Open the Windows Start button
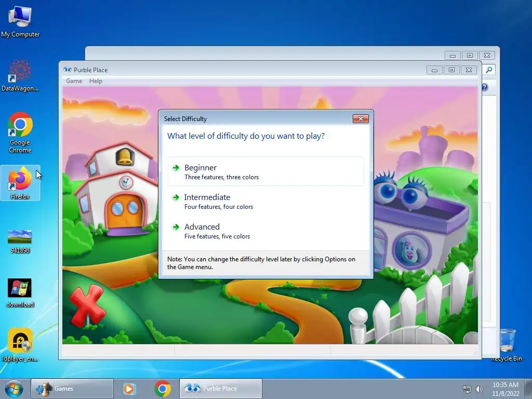 coord(14,389)
